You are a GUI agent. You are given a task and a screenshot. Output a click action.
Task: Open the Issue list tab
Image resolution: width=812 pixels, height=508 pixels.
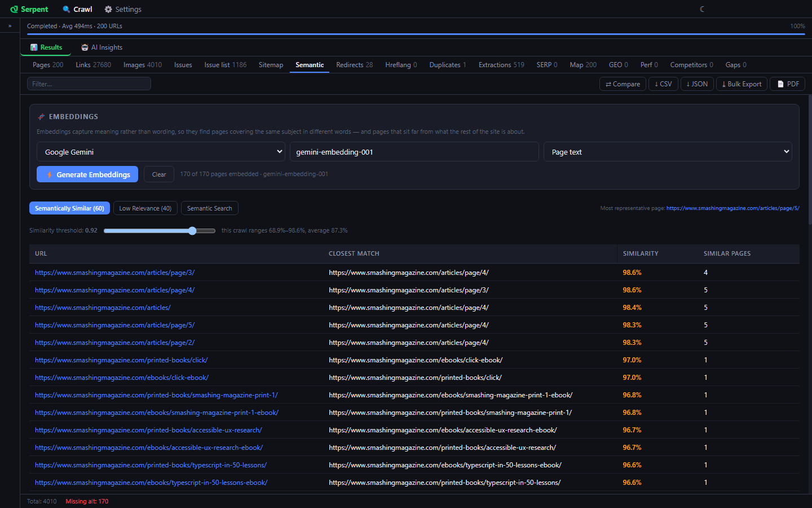tap(226, 65)
